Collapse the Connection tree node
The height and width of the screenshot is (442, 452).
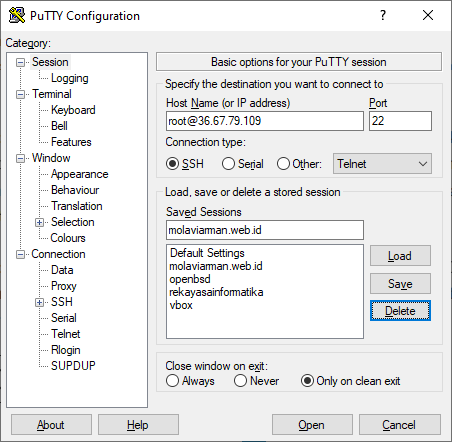(20, 254)
